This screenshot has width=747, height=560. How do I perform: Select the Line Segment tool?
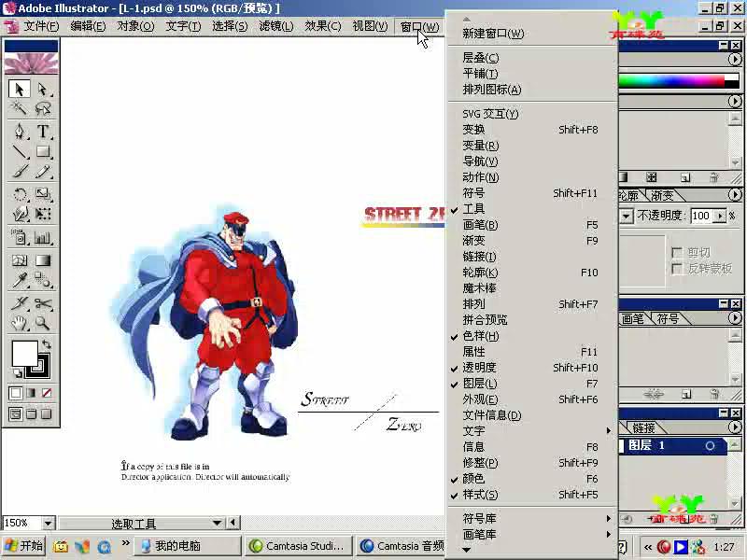click(20, 151)
